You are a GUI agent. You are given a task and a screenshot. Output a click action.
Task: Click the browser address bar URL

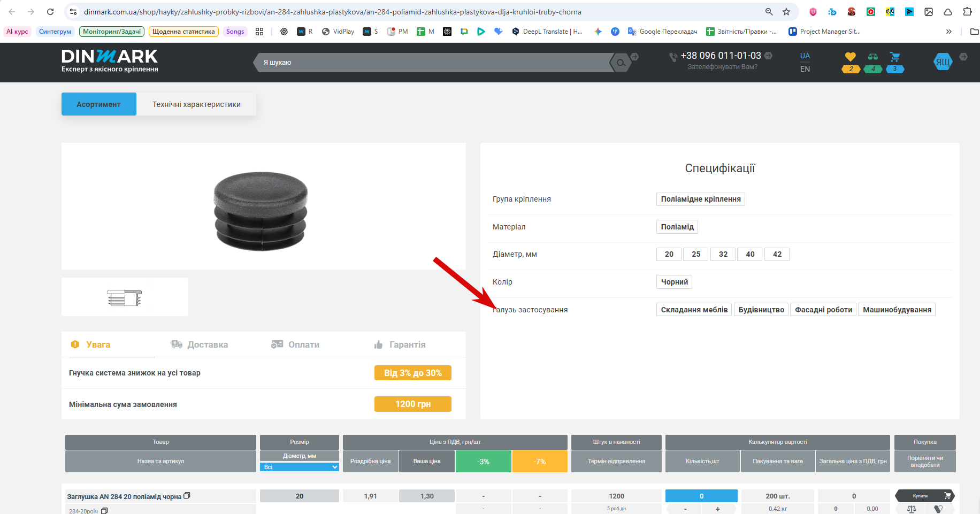coord(332,12)
